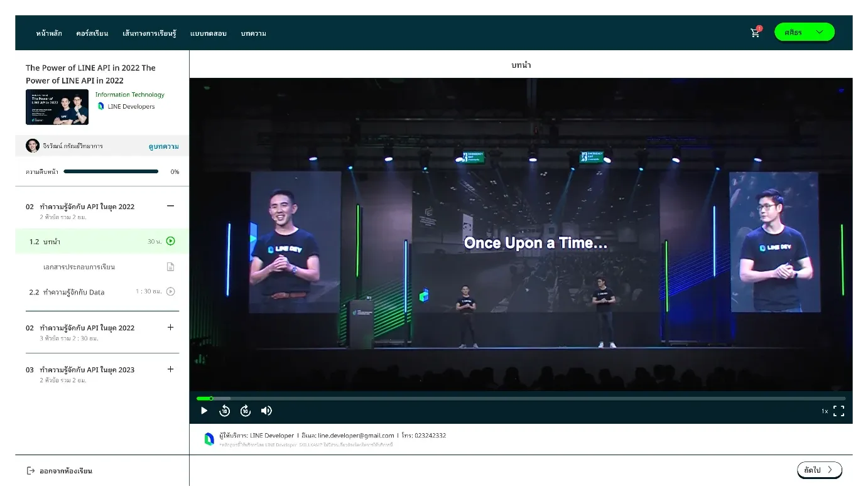Viewport: 868px width, 501px height.
Task: Open the green user account dropdown
Action: [805, 32]
